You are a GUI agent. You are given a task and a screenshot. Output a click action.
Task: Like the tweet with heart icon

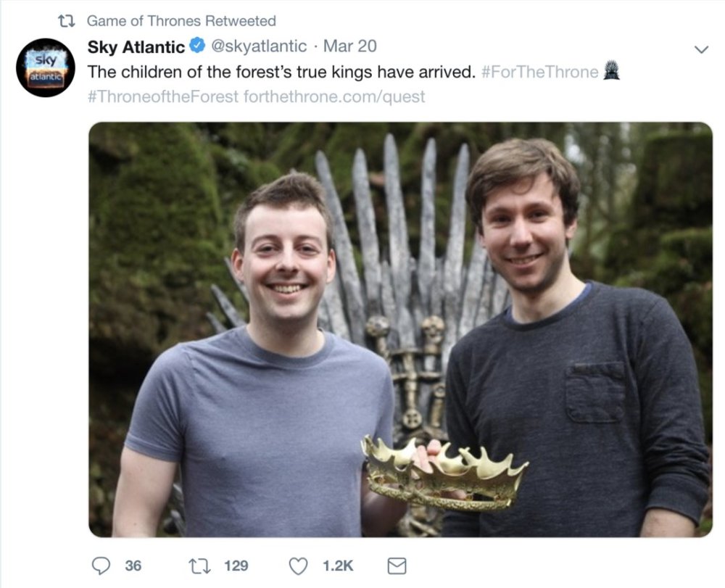click(x=298, y=566)
